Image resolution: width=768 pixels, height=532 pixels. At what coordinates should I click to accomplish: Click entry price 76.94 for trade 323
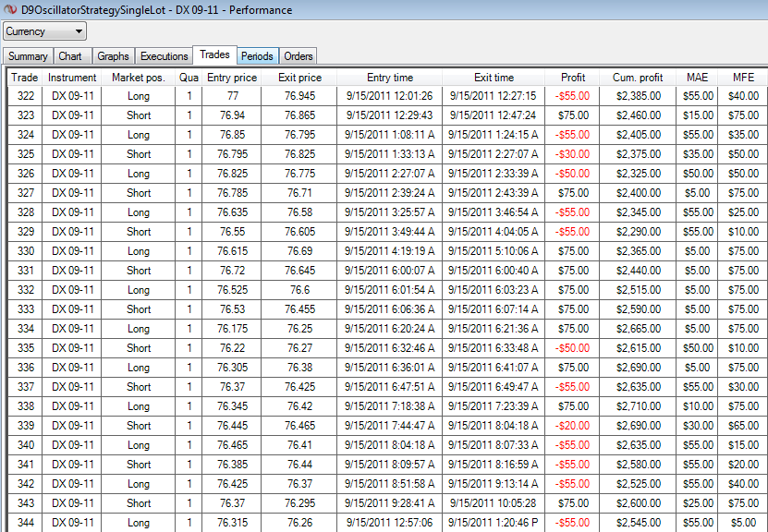pyautogui.click(x=232, y=115)
